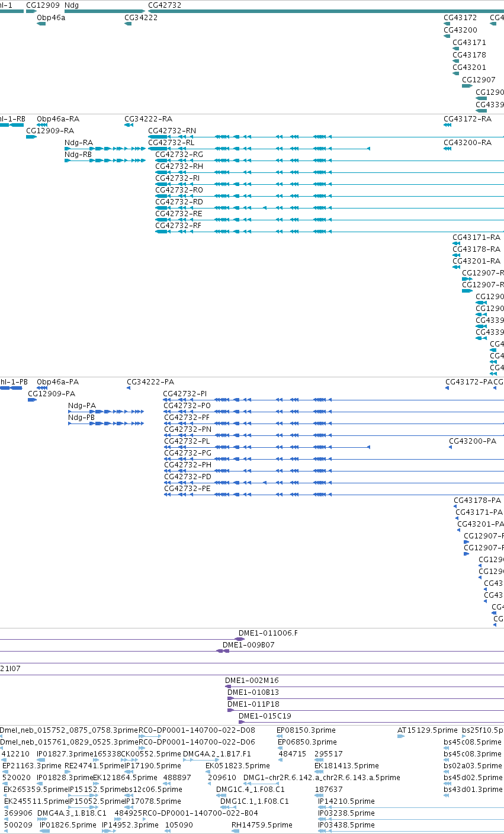504x834 pixels.
Task: Select the Obp46a-PA protein label
Action: (x=58, y=382)
